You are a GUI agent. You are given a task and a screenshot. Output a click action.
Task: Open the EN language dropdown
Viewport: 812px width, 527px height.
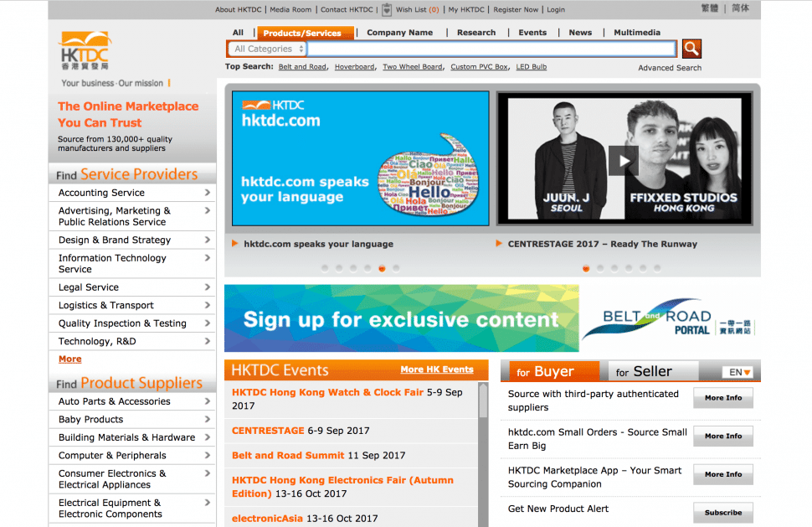(x=739, y=372)
